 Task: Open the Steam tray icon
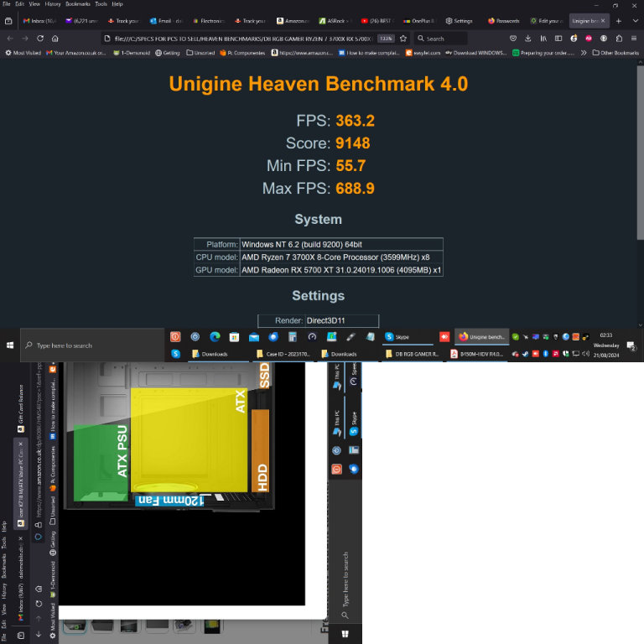(525, 354)
